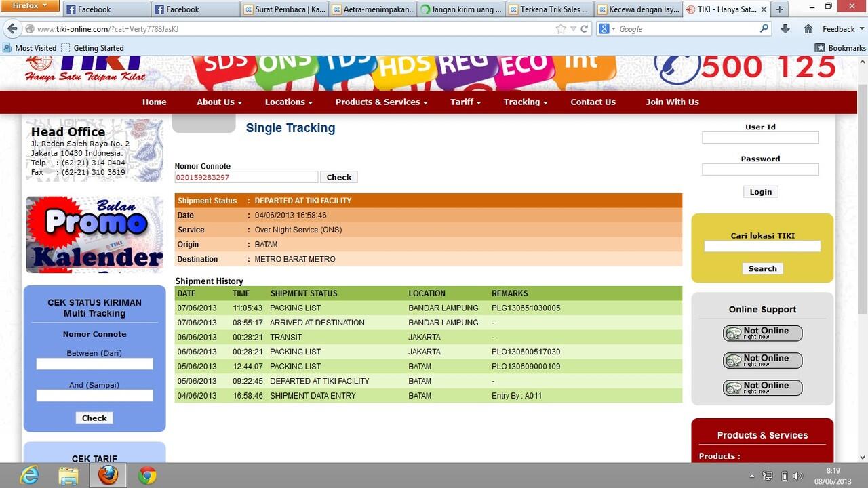Open the Firefox menu button
The height and width of the screenshot is (488, 868).
pyautogui.click(x=30, y=6)
